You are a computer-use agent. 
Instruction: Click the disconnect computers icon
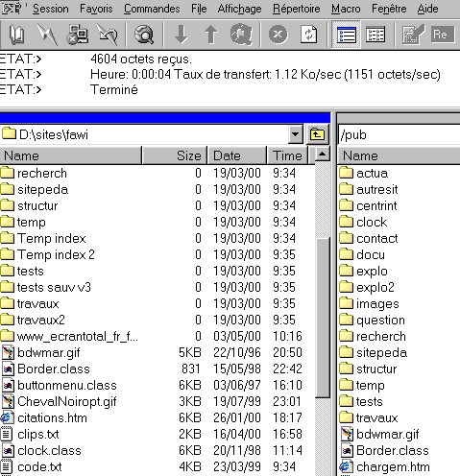77,35
